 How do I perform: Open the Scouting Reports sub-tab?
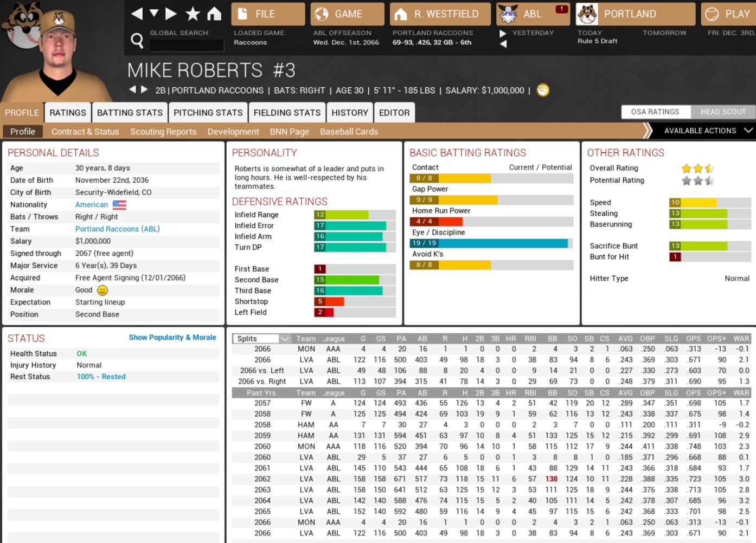pos(163,132)
